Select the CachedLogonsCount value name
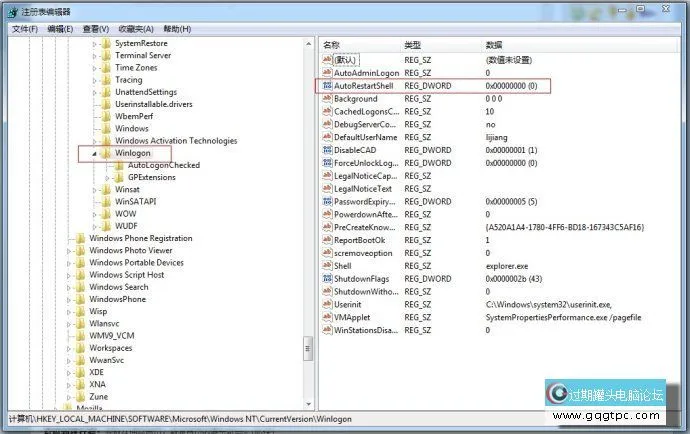The image size is (690, 434). tap(367, 111)
